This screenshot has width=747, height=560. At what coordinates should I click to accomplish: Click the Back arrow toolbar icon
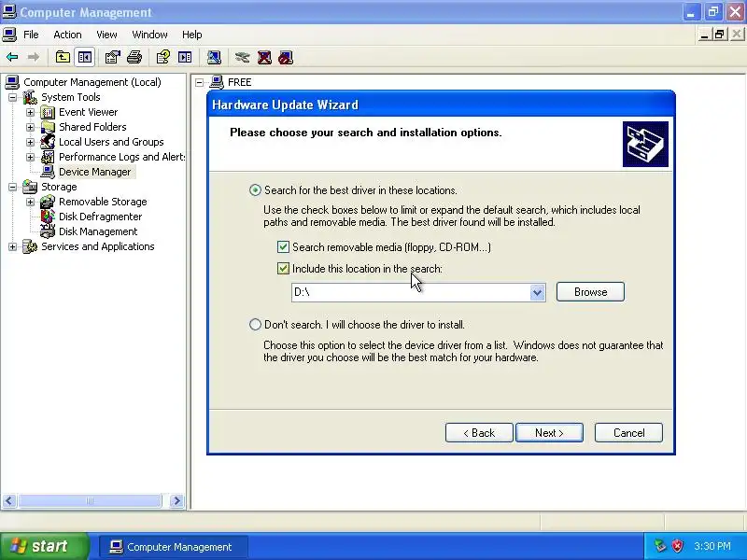click(12, 58)
